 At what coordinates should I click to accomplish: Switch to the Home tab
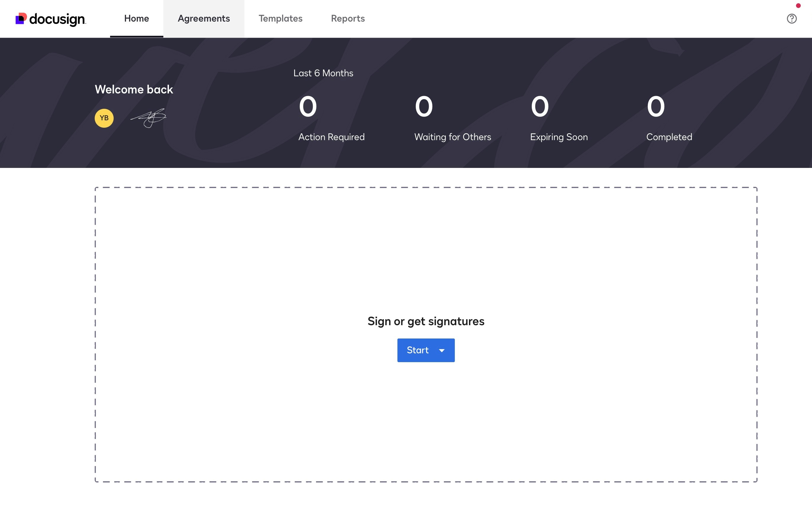(136, 18)
